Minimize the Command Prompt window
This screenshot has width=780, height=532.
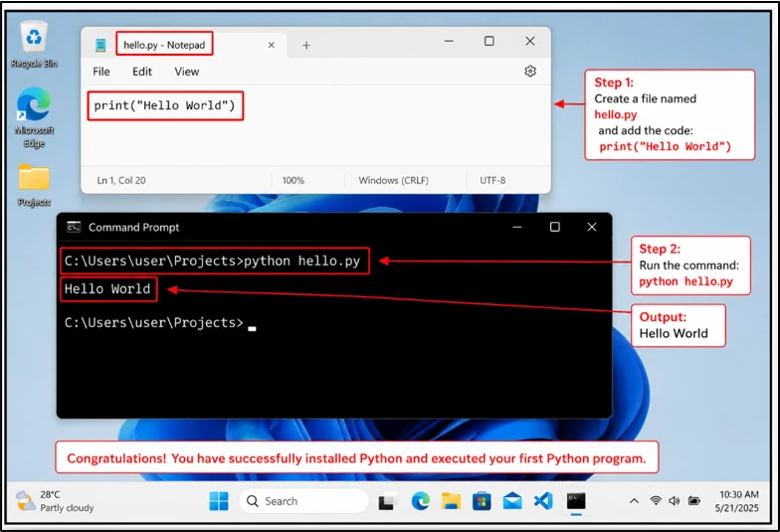pyautogui.click(x=517, y=227)
